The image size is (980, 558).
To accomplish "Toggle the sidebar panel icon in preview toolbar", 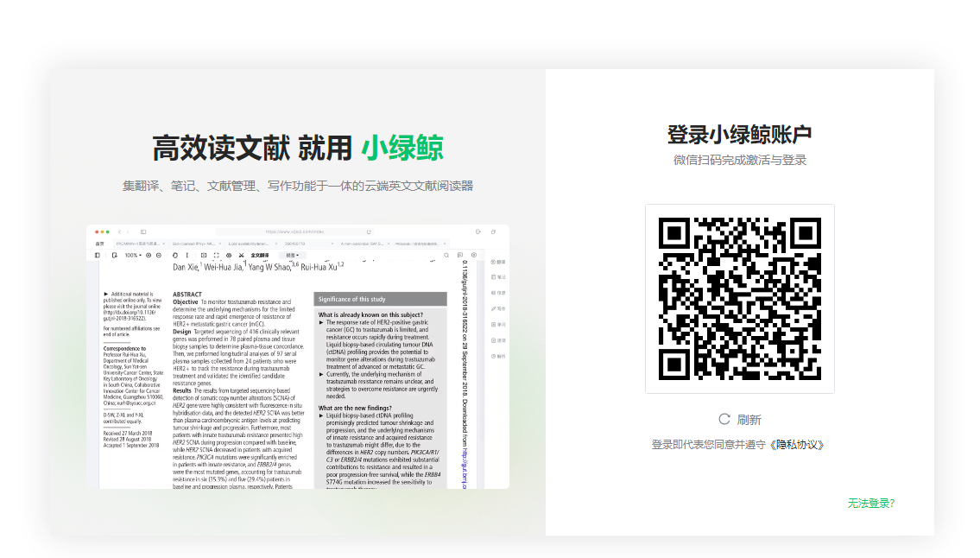I will [97, 255].
